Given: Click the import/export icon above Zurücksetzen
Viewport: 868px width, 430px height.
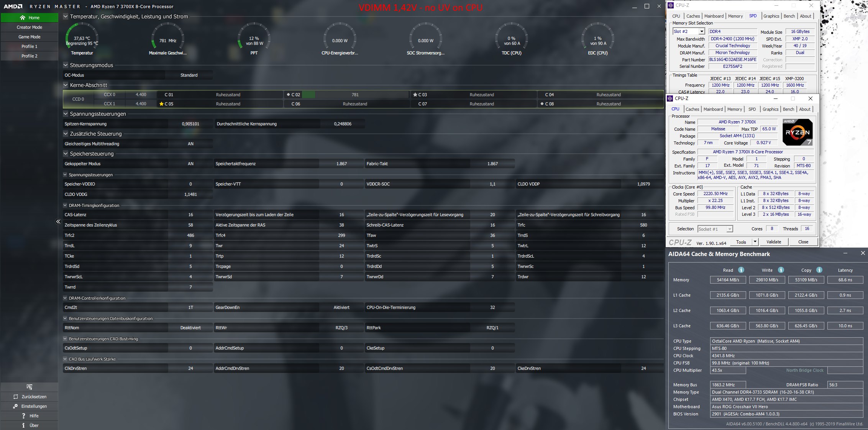Looking at the screenshot, I should pyautogui.click(x=30, y=387).
